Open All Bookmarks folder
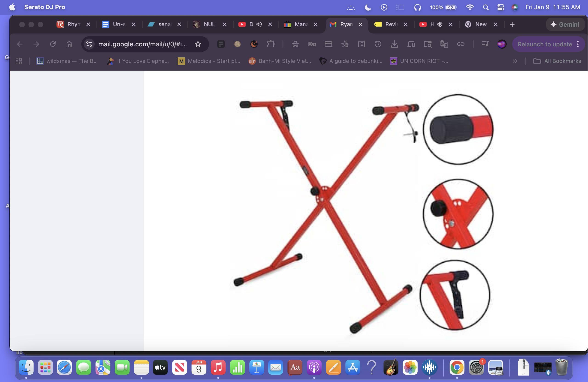Image resolution: width=588 pixels, height=382 pixels. tap(557, 61)
